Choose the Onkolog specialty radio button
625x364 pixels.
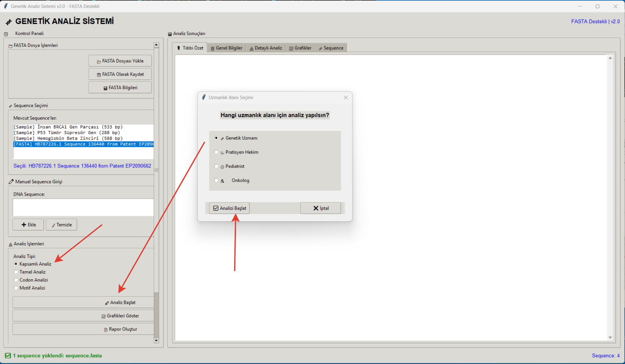(216, 180)
